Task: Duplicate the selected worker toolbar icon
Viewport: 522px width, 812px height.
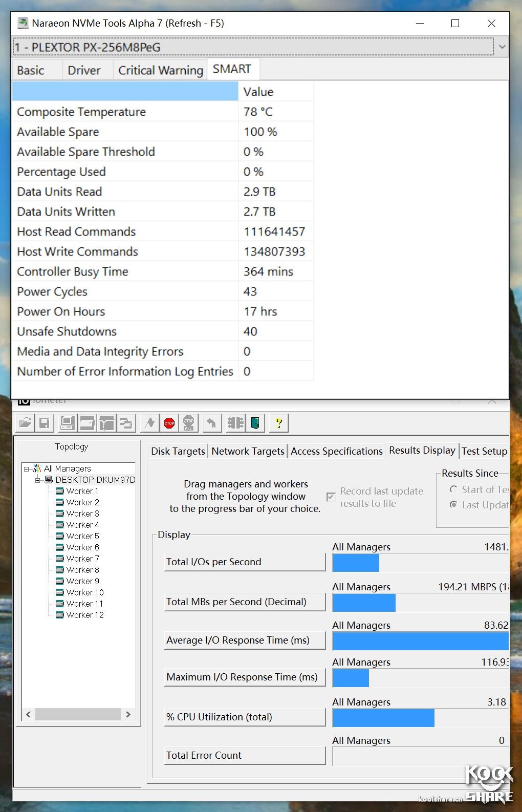Action: coord(125,423)
